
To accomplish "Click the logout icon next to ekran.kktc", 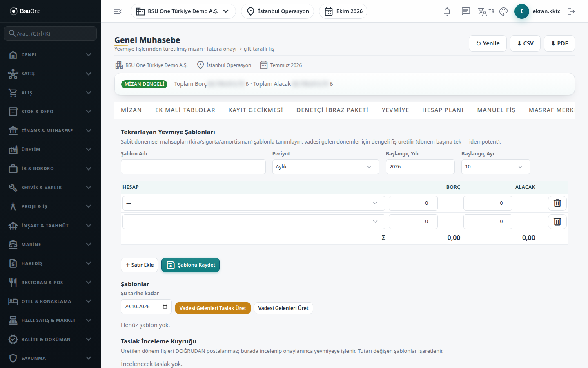I will click(x=571, y=11).
